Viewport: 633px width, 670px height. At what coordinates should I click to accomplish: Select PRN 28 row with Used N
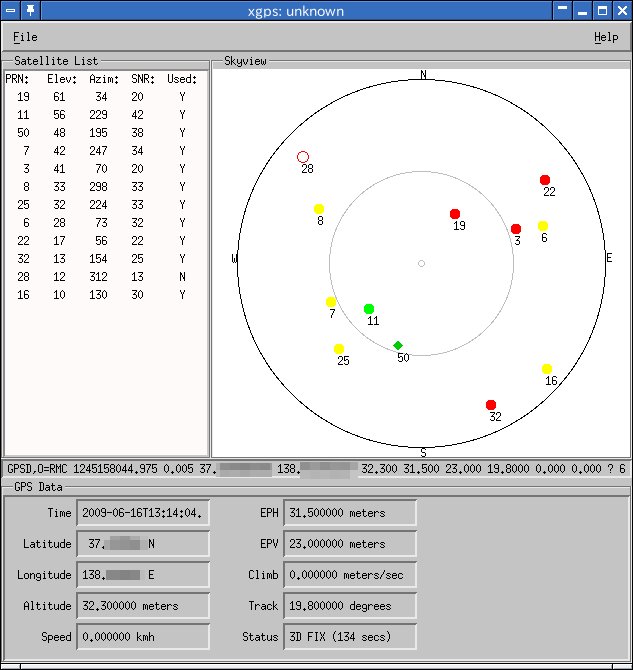tap(106, 277)
